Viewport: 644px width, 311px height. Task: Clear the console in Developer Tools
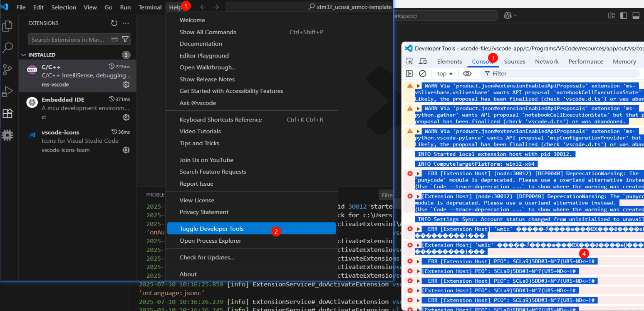[x=423, y=73]
